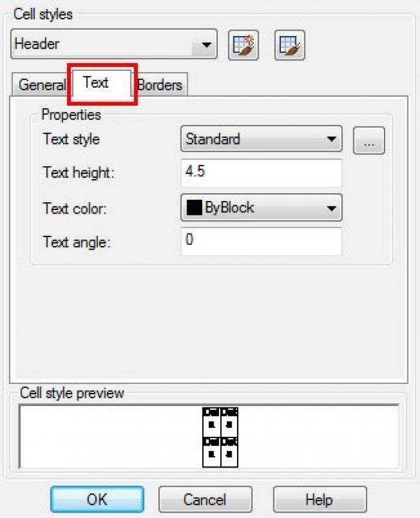The image size is (420, 518).
Task: Click the Text height label
Action: point(79,172)
